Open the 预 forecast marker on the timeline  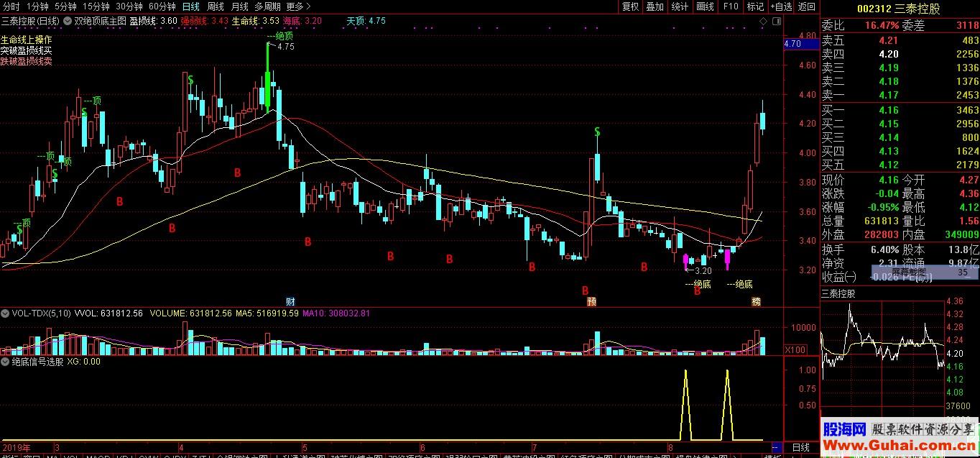(591, 301)
